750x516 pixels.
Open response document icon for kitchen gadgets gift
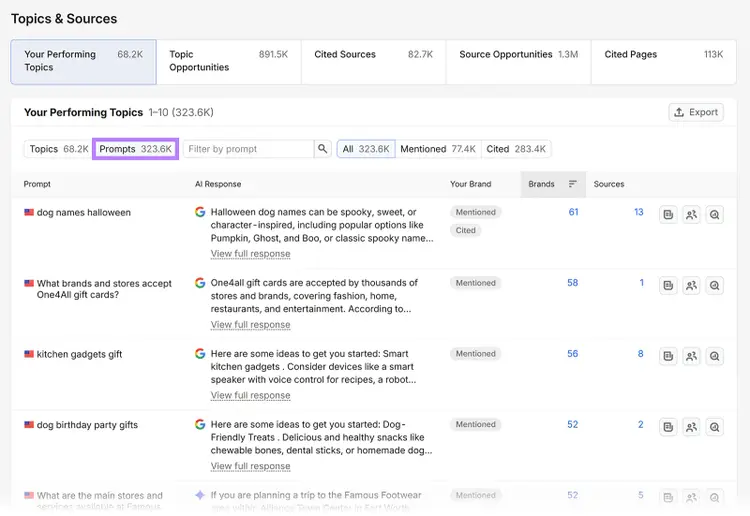(x=668, y=356)
